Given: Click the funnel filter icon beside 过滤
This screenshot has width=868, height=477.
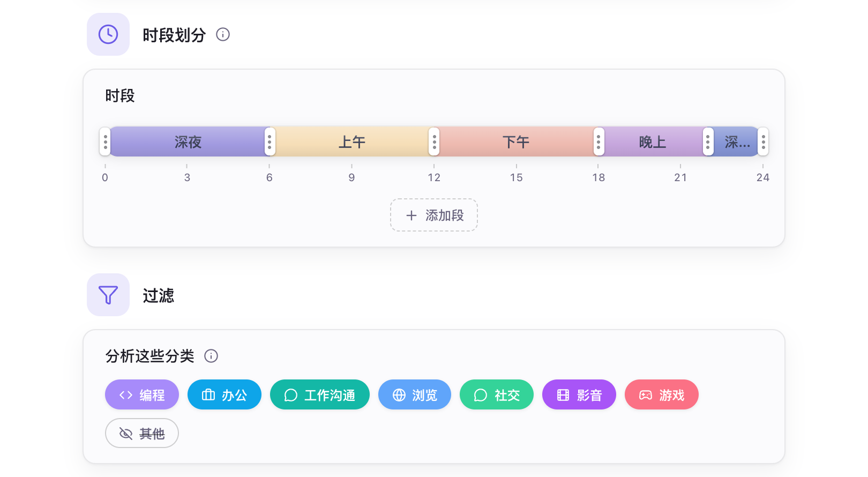Looking at the screenshot, I should click(x=108, y=295).
